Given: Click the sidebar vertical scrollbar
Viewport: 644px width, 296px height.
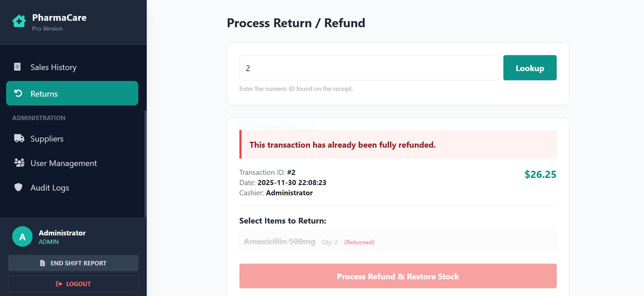Looking at the screenshot, I should coord(145,164).
